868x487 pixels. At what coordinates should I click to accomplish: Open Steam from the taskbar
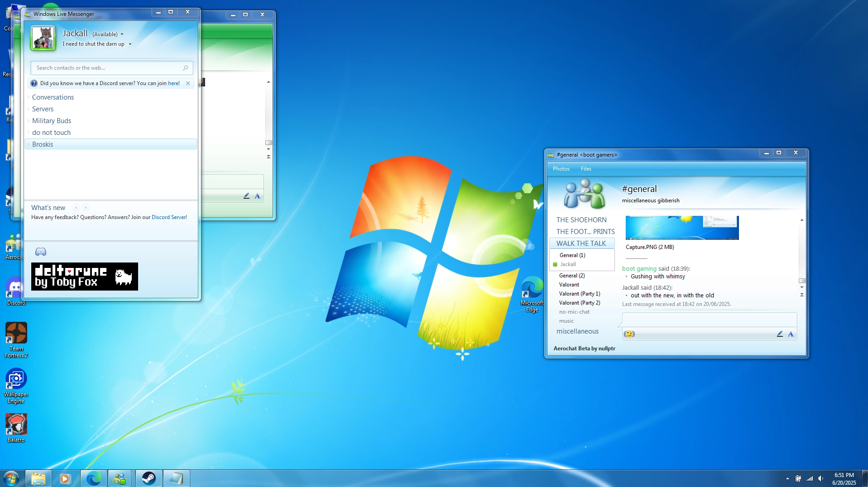(x=149, y=478)
